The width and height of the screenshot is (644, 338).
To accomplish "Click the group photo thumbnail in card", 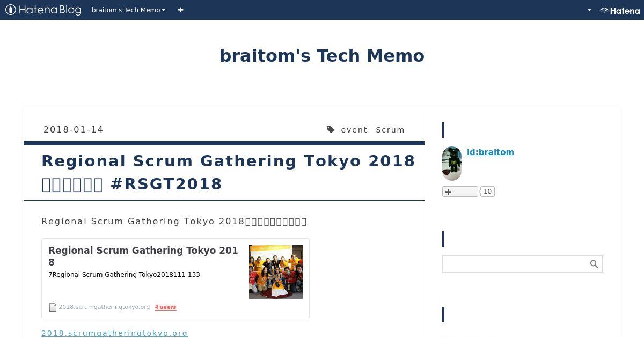I will (x=276, y=272).
